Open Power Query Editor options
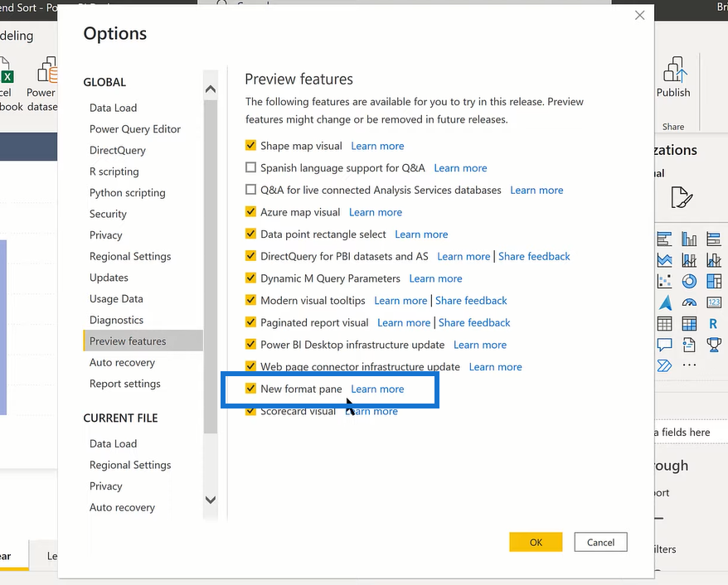The image size is (728, 585). click(135, 129)
